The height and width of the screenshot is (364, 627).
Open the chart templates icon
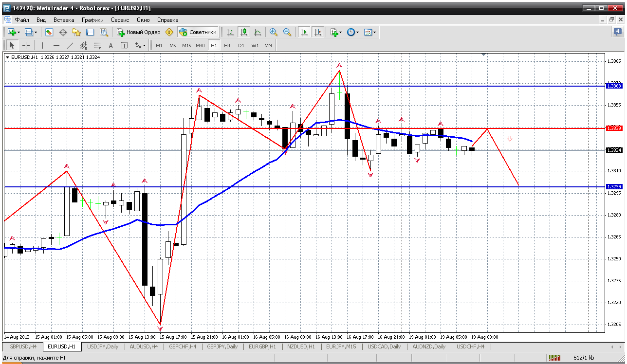[x=368, y=32]
